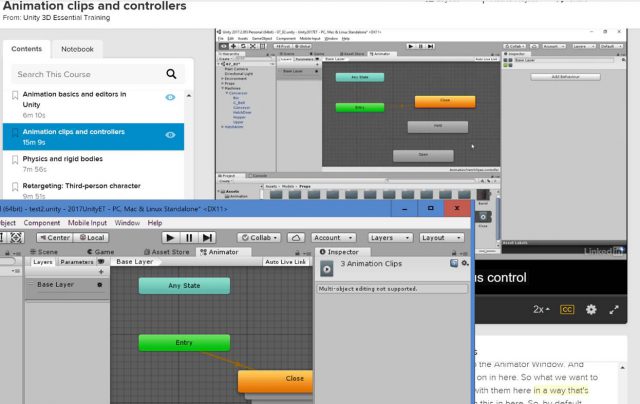This screenshot has width=640, height=404.
Task: Bookmark Retargeting: Third-person character video
Action: (15, 186)
